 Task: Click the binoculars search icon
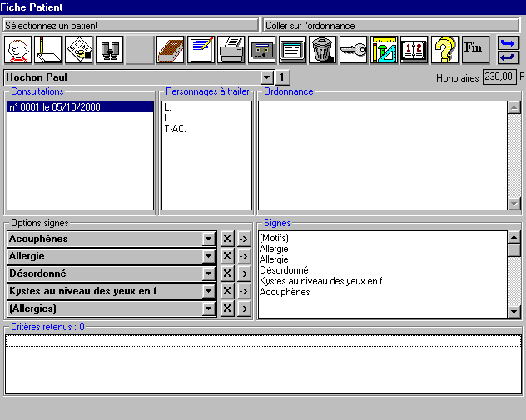110,50
